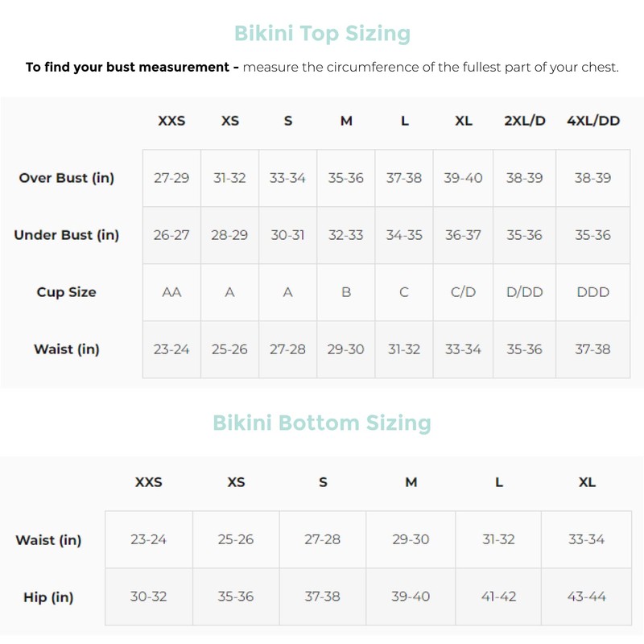
Task: Click the DDD cup size cell
Action: (x=592, y=292)
